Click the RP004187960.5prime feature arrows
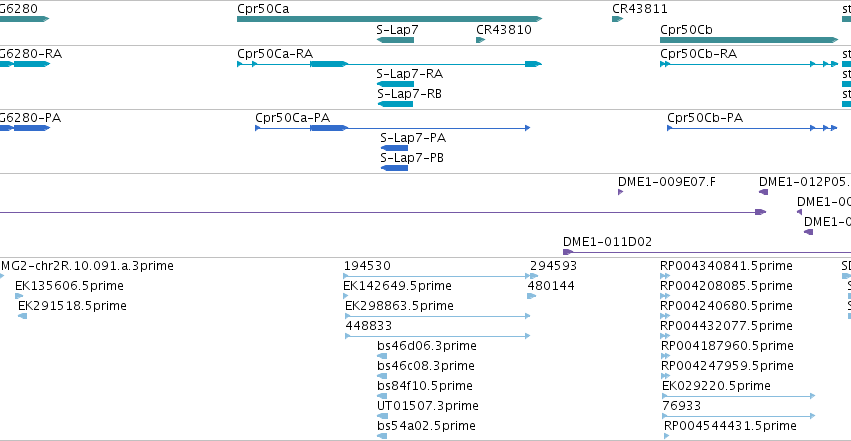The width and height of the screenshot is (851, 441). click(x=665, y=356)
